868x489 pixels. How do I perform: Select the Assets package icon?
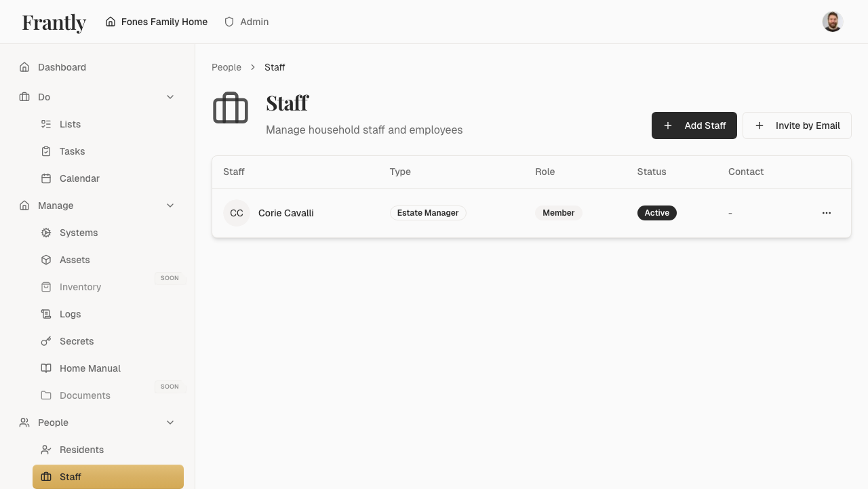click(45, 259)
